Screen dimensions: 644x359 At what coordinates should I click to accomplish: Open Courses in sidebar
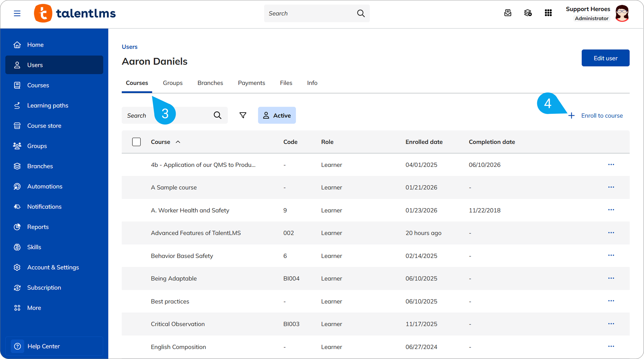[x=54, y=85]
